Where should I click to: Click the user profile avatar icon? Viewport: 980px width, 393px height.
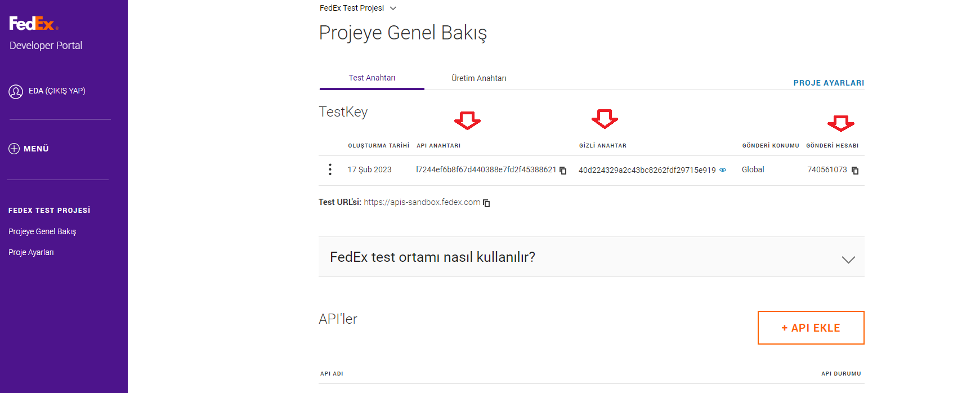(x=16, y=91)
